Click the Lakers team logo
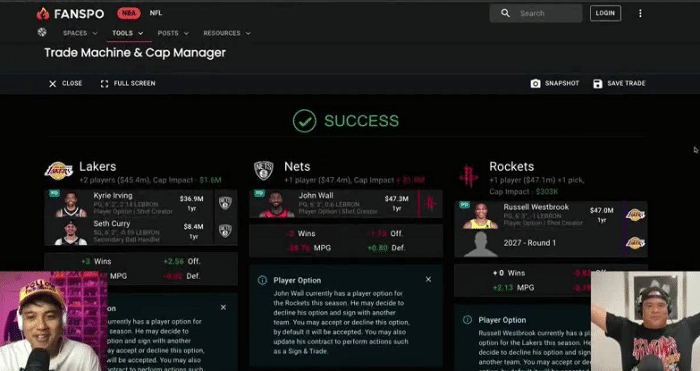 (58, 171)
